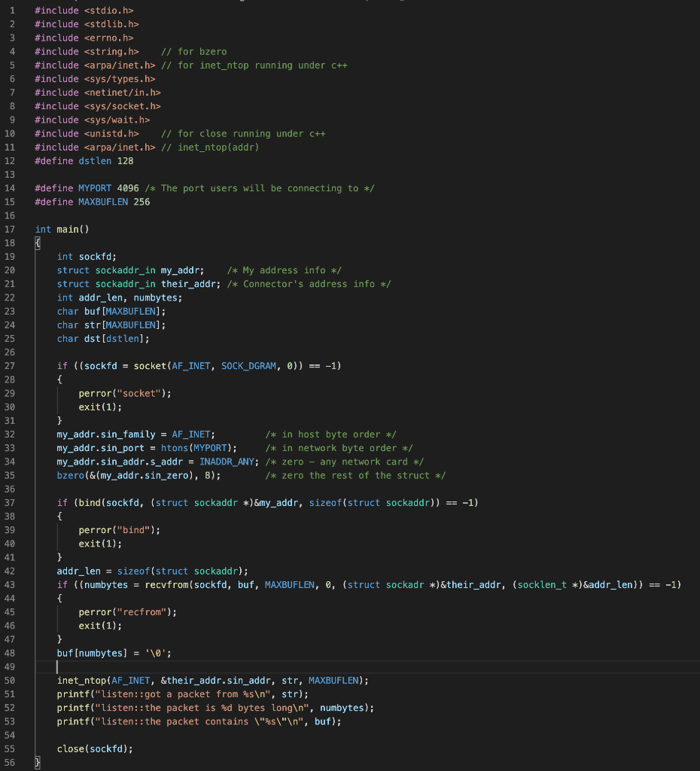Click the MAXBUFLEN constant on line 15
This screenshot has width=700, height=771.
click(x=102, y=201)
